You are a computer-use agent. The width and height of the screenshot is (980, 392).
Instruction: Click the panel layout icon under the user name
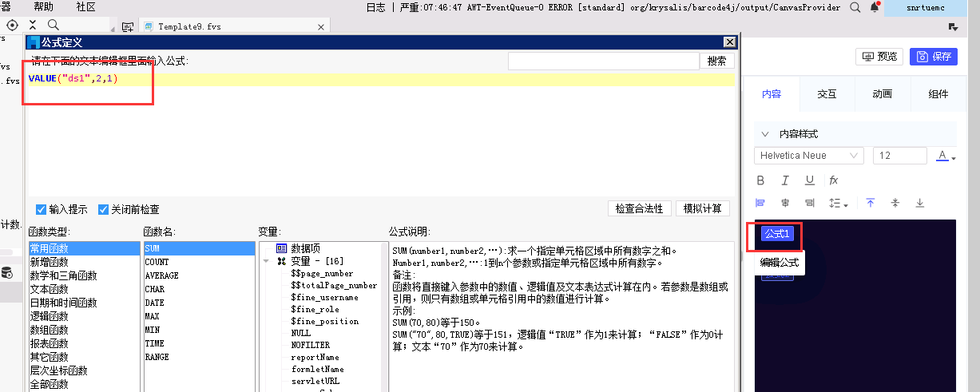click(953, 26)
